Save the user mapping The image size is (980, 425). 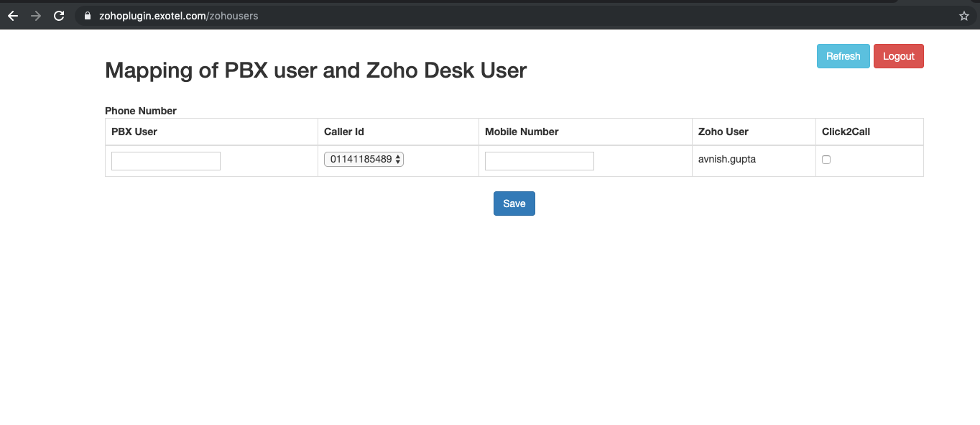tap(514, 204)
